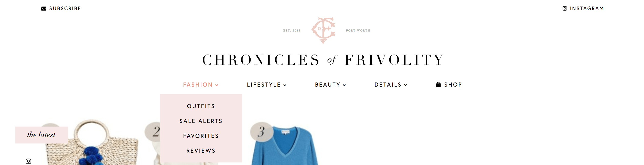Click the blue v-neck sweater image

[285, 146]
